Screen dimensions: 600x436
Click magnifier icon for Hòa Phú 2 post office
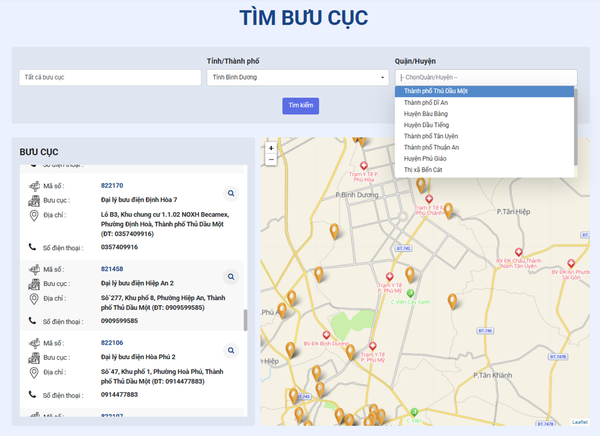[x=231, y=350]
